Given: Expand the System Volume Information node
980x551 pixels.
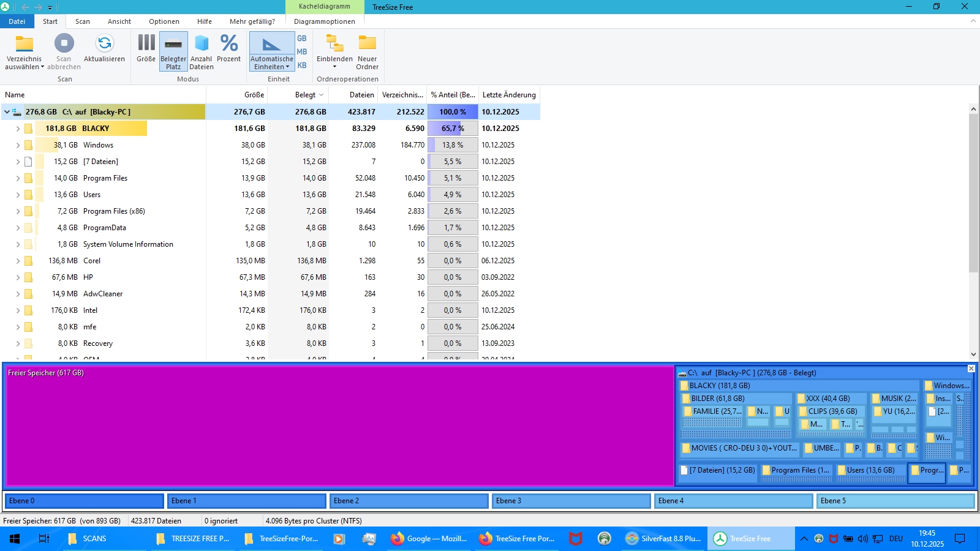Looking at the screenshot, I should coord(18,244).
